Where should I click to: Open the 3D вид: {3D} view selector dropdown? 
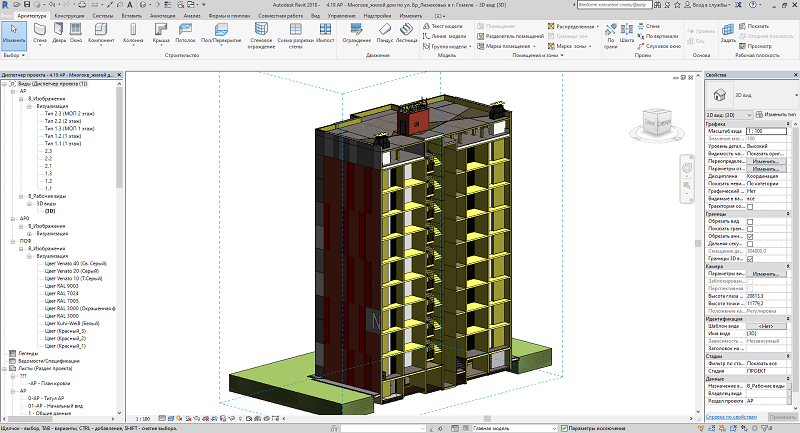(x=729, y=115)
